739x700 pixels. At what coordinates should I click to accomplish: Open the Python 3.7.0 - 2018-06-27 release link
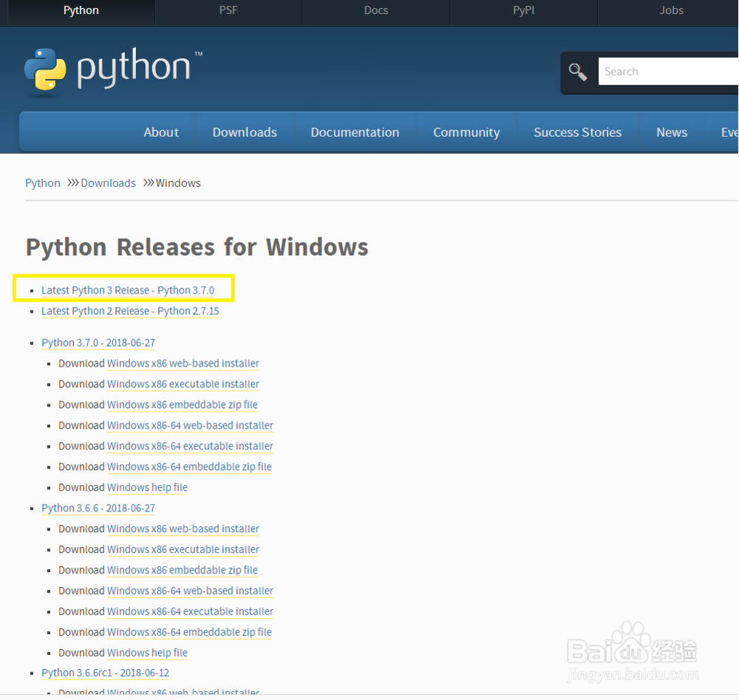tap(98, 343)
